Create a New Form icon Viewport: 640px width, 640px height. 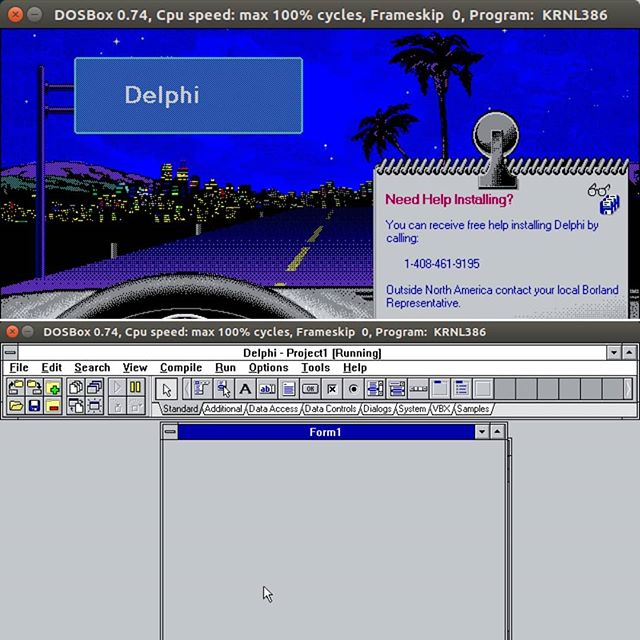pyautogui.click(x=95, y=406)
